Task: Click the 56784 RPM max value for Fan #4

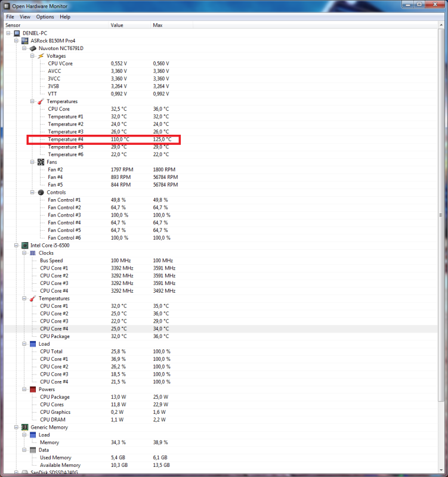Action: (x=166, y=177)
